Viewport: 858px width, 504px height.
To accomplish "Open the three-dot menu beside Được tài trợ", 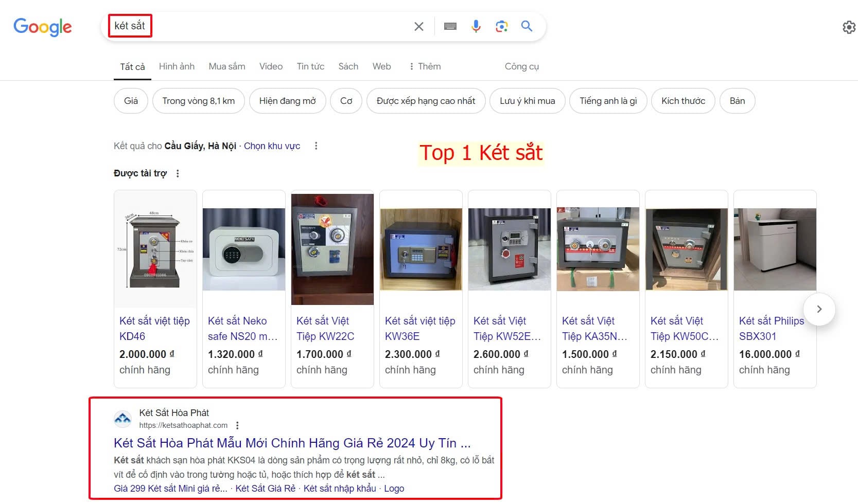I will click(178, 174).
